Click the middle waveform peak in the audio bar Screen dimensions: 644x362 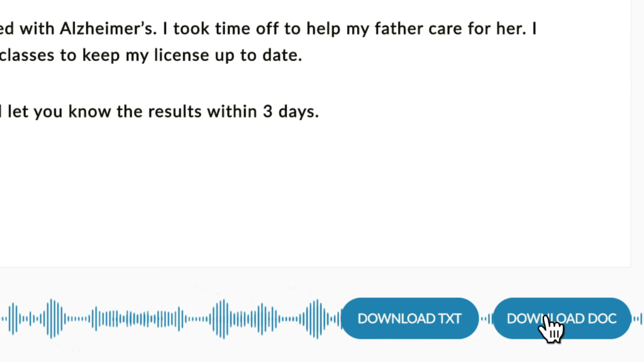pos(222,319)
